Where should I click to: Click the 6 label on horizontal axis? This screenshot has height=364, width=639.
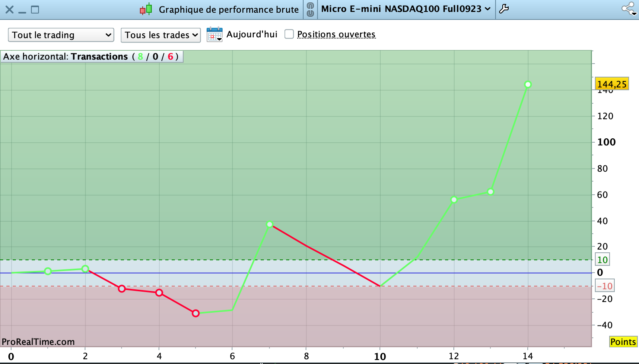pyautogui.click(x=232, y=356)
